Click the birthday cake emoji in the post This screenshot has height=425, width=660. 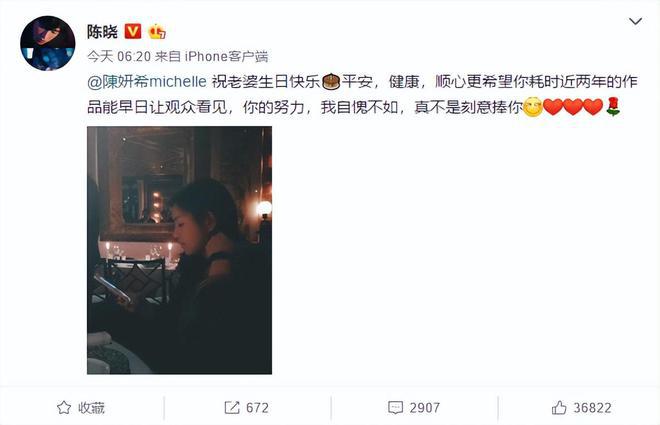click(331, 82)
